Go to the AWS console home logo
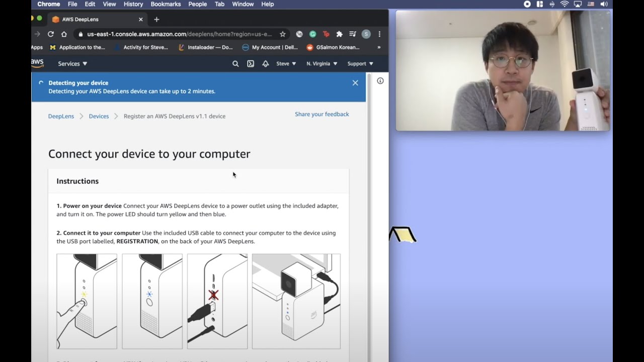The width and height of the screenshot is (644, 362). (38, 63)
